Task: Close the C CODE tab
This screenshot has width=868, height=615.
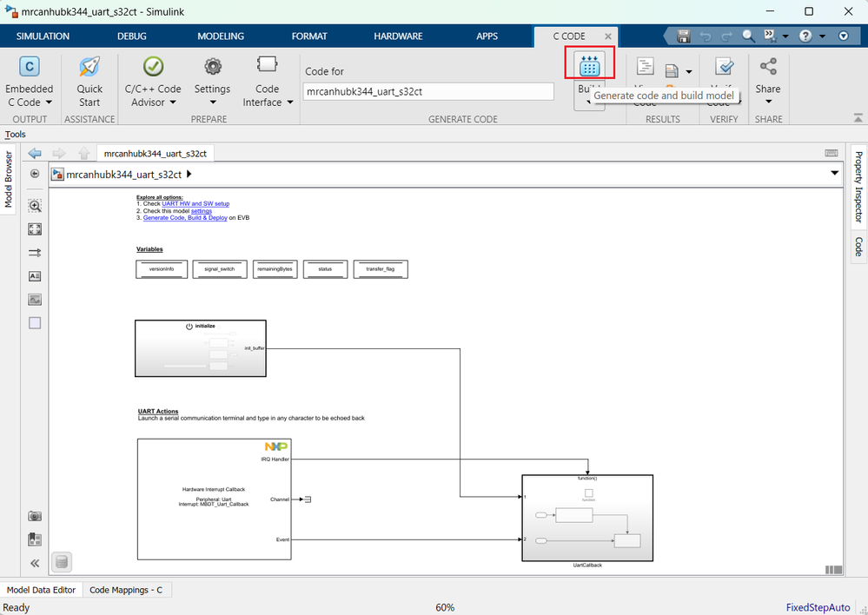Action: (x=608, y=36)
